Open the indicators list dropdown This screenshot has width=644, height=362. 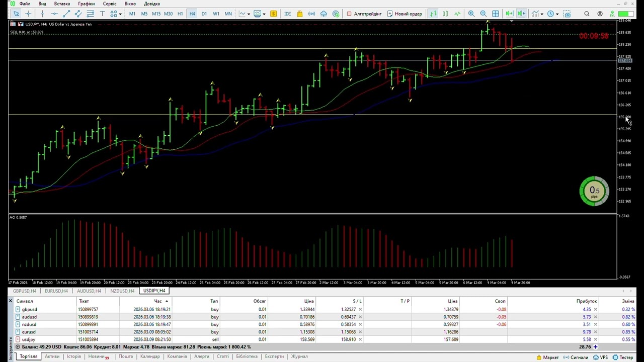[537, 14]
